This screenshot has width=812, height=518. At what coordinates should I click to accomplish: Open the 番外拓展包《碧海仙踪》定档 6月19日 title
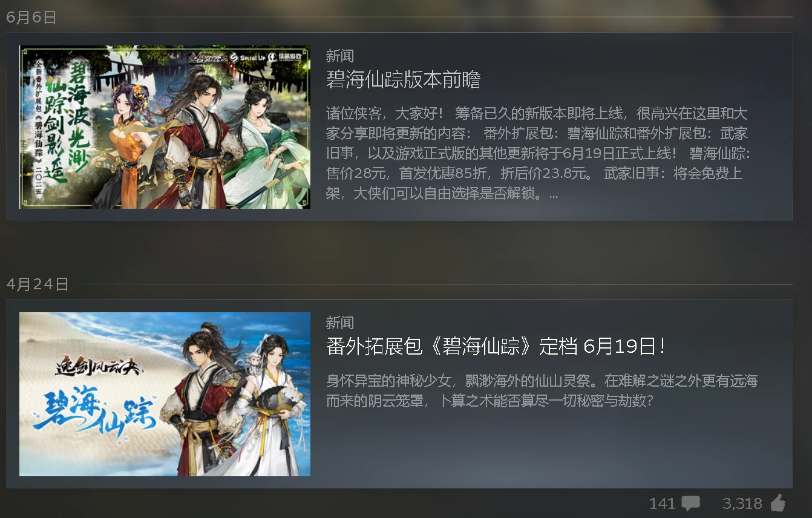point(496,347)
